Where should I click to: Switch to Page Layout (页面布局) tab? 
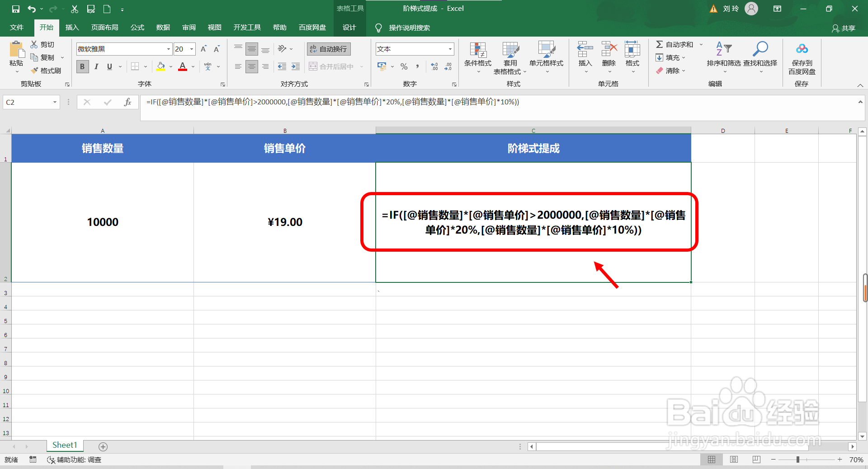(x=104, y=28)
